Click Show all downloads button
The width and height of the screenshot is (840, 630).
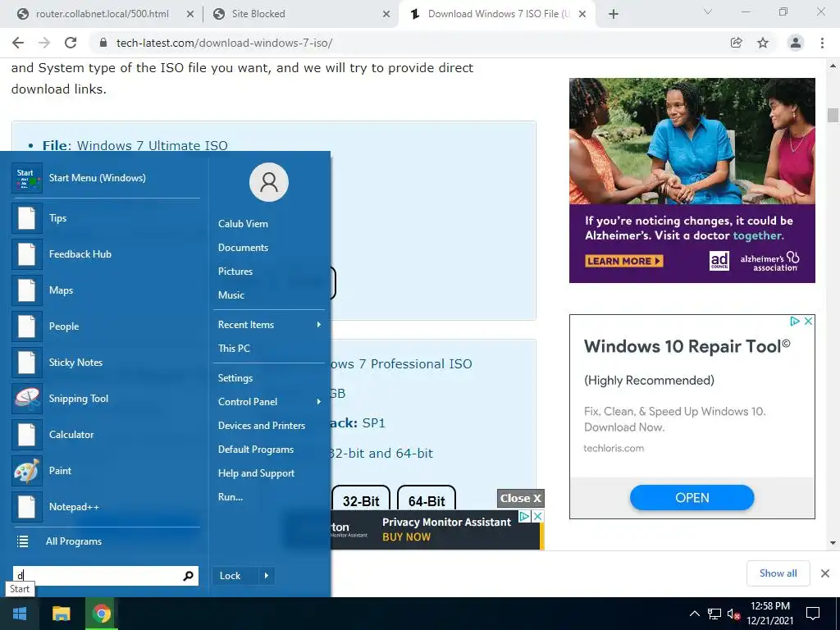778,573
